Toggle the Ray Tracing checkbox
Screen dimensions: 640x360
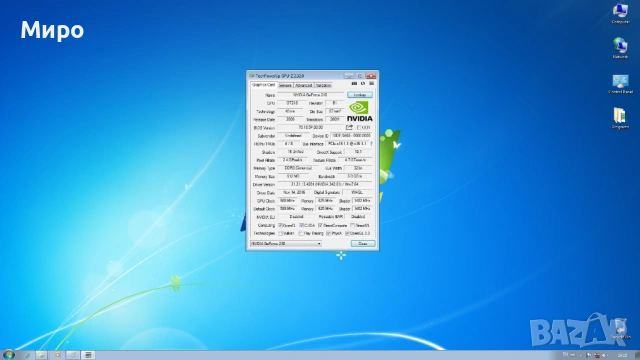[x=301, y=233]
